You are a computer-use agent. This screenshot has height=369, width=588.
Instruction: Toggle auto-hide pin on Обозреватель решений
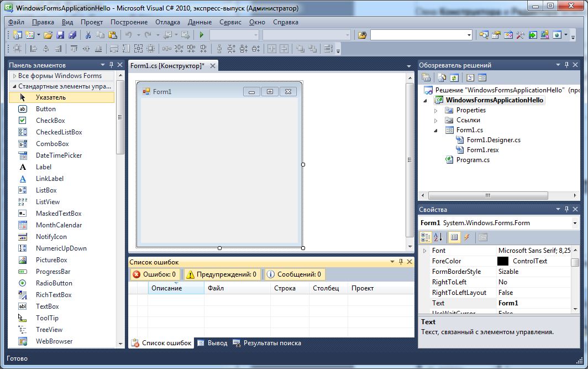click(x=566, y=65)
